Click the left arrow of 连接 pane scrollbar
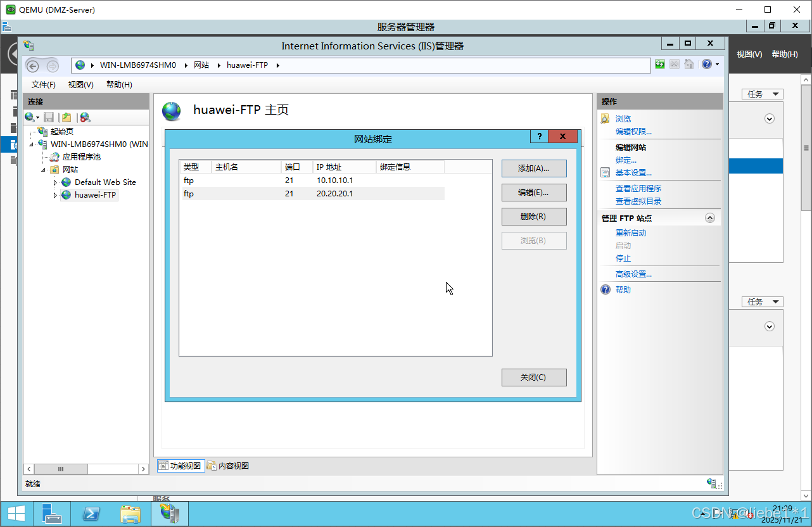 29,469
